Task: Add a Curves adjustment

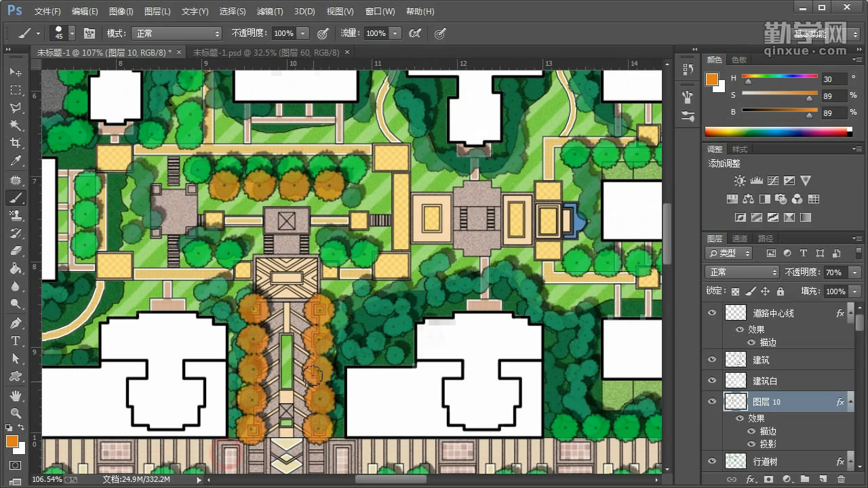Action: (x=773, y=181)
